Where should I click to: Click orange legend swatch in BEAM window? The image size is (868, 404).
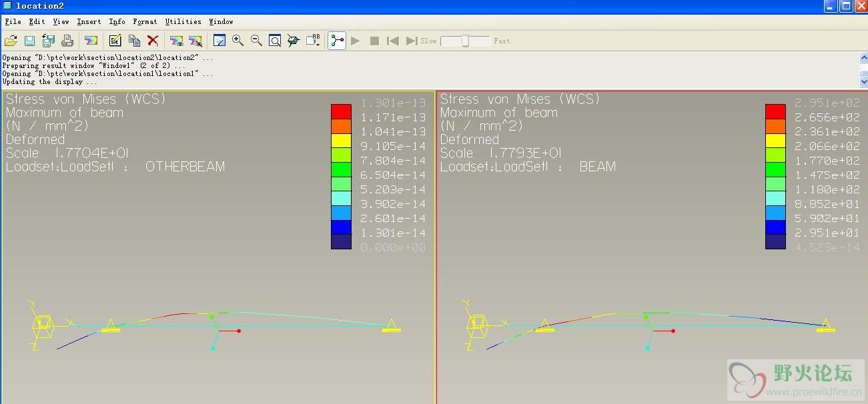coord(775,126)
